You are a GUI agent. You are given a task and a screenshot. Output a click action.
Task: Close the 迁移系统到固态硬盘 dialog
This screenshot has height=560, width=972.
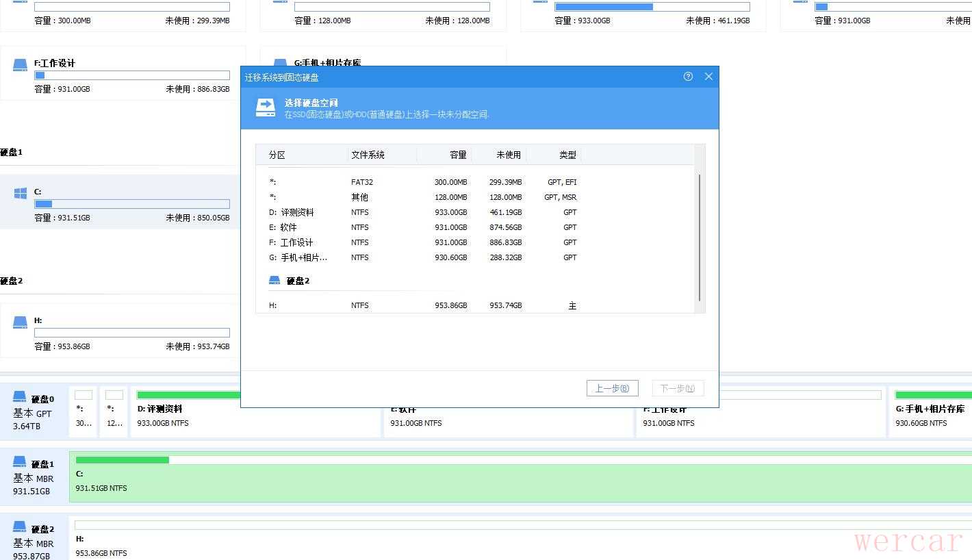708,77
